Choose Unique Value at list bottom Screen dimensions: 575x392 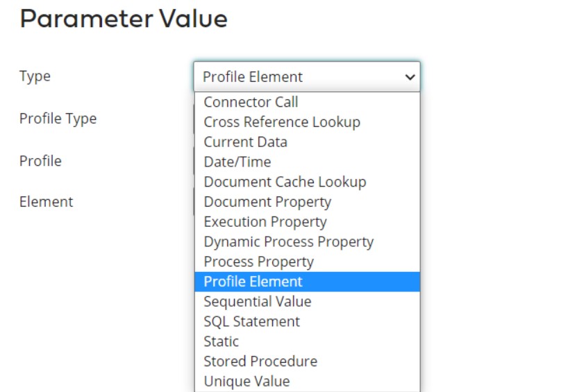click(x=247, y=382)
